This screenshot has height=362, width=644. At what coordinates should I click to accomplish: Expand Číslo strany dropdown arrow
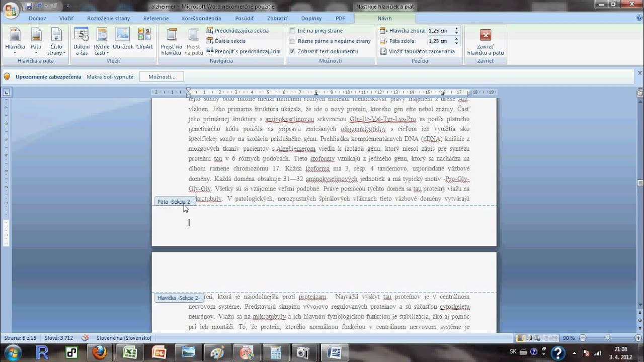pos(64,53)
